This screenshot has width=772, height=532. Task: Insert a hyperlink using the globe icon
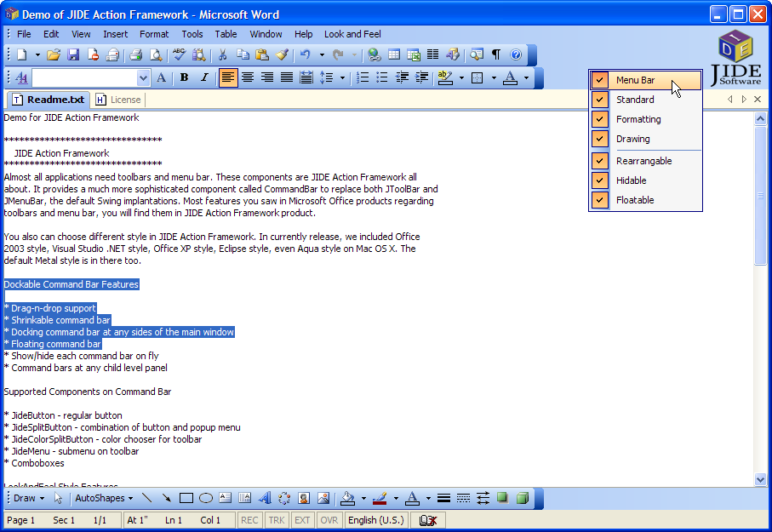point(375,54)
